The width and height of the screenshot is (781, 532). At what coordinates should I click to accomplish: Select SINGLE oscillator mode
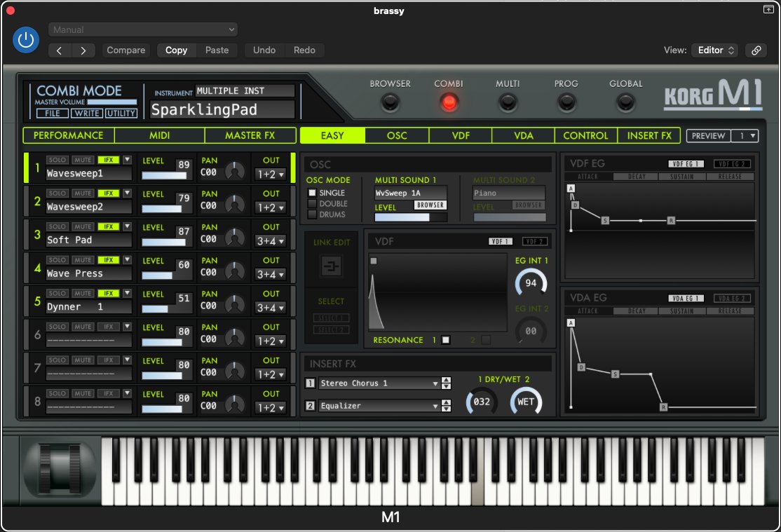[x=312, y=193]
